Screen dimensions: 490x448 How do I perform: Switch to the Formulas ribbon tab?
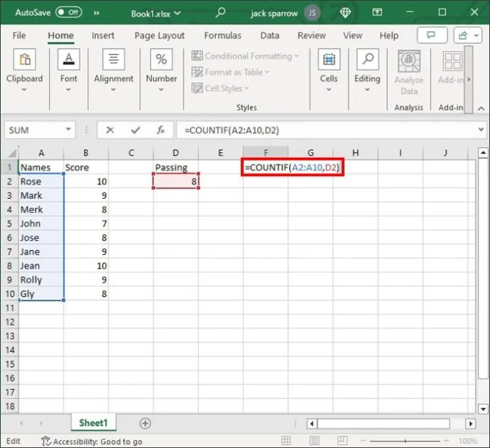coord(222,35)
